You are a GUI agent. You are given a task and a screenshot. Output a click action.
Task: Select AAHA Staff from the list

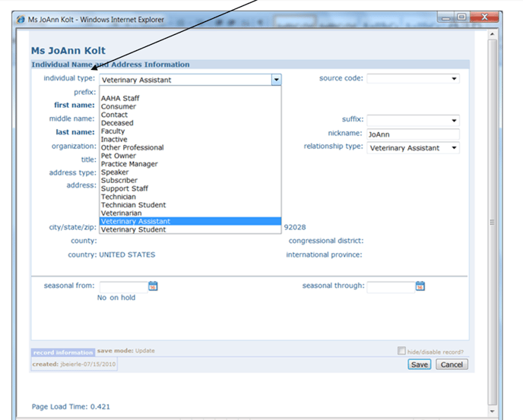pyautogui.click(x=120, y=99)
